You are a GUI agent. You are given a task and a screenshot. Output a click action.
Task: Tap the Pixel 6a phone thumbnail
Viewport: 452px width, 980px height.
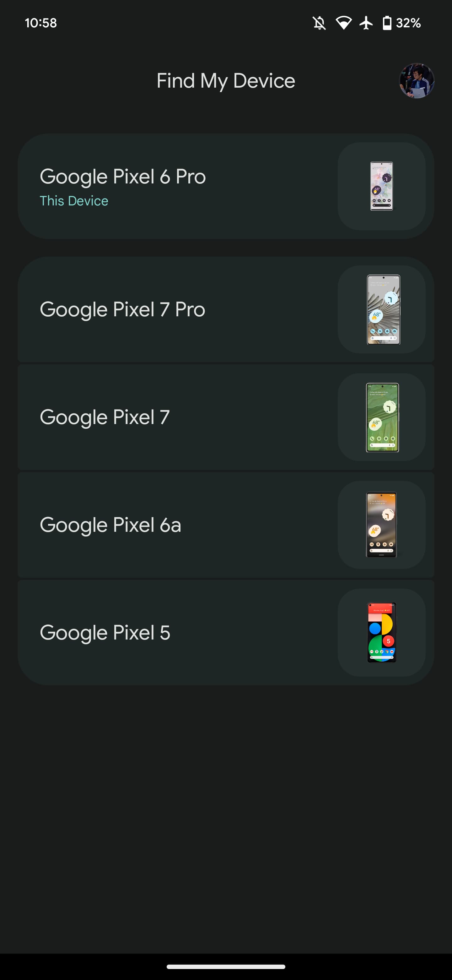click(381, 525)
